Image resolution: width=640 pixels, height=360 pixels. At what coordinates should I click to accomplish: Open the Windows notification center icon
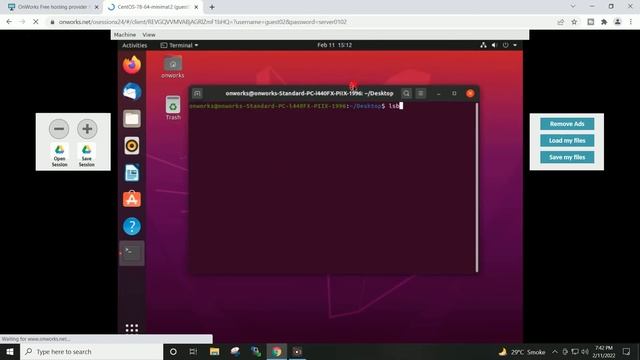627,351
